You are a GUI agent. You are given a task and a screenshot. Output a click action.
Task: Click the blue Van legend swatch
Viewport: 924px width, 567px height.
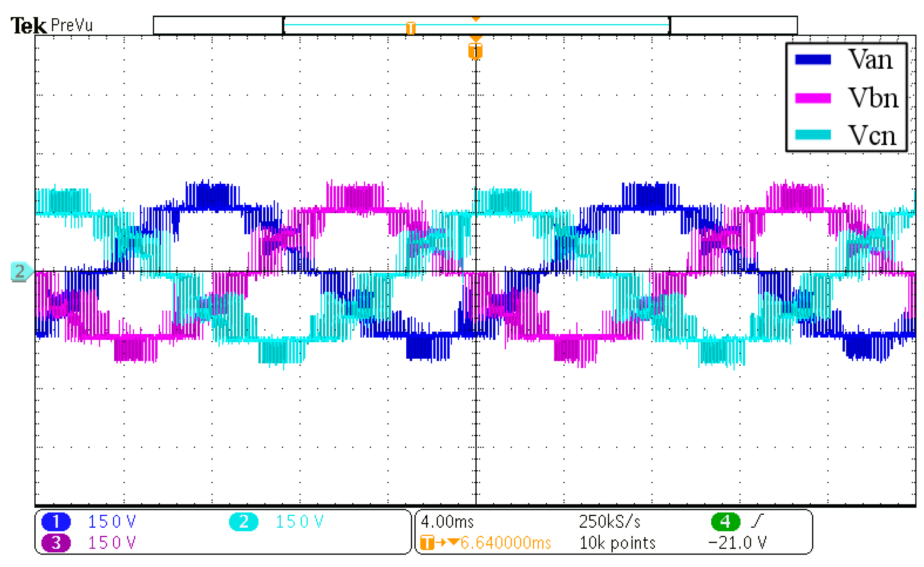click(x=813, y=60)
